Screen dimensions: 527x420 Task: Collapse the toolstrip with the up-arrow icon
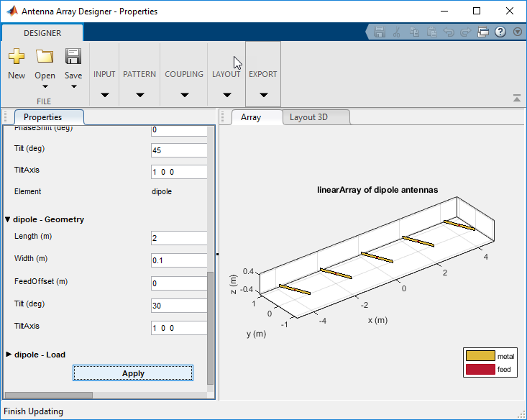517,99
